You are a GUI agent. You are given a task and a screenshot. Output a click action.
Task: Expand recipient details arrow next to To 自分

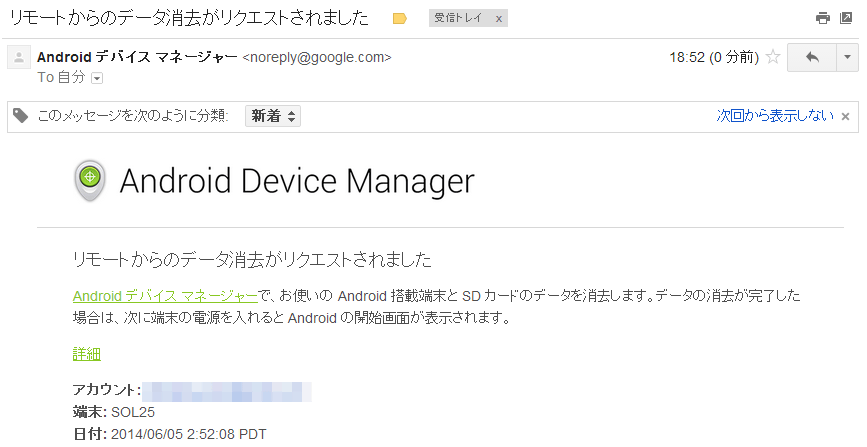[97, 79]
